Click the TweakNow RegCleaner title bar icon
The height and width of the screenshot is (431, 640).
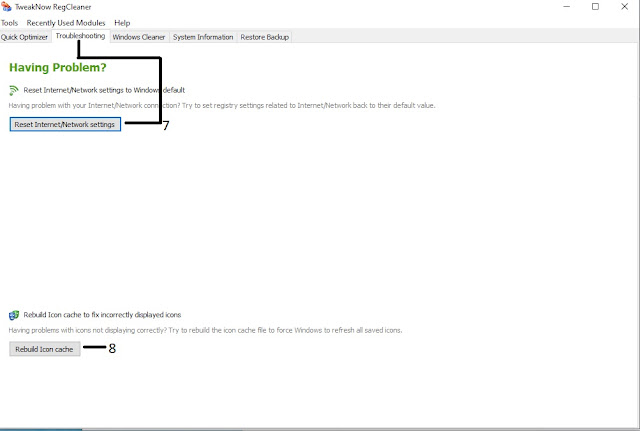pyautogui.click(x=6, y=7)
